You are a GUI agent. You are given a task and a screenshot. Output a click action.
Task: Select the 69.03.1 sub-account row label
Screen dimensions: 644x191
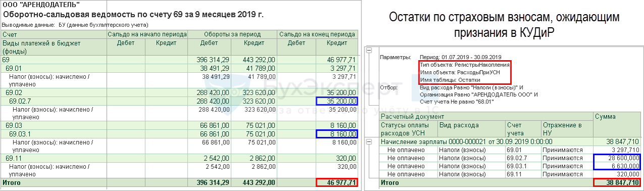click(x=20, y=133)
